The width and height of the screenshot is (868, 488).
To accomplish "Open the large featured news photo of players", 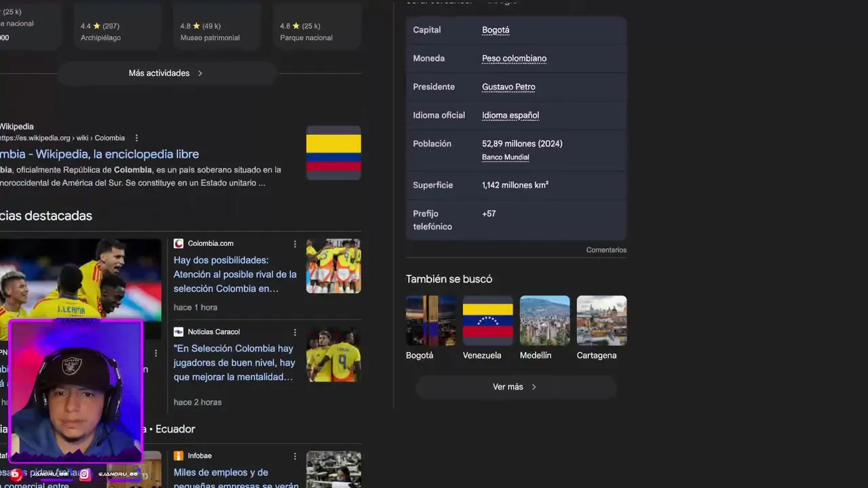I will (81, 279).
